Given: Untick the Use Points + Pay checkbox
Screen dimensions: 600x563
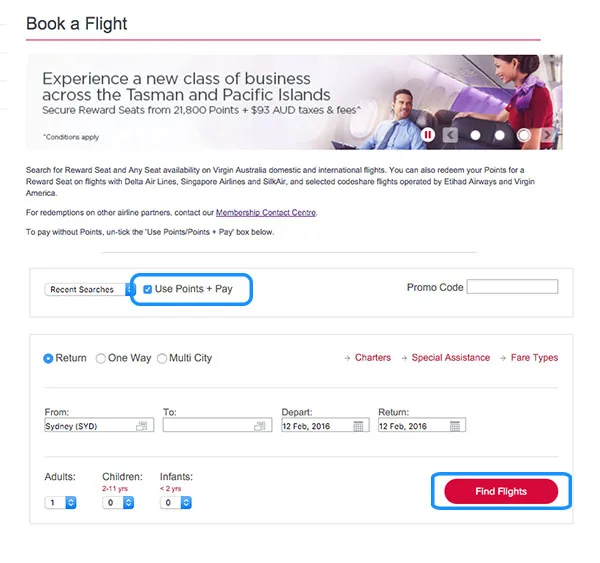Looking at the screenshot, I should [148, 289].
